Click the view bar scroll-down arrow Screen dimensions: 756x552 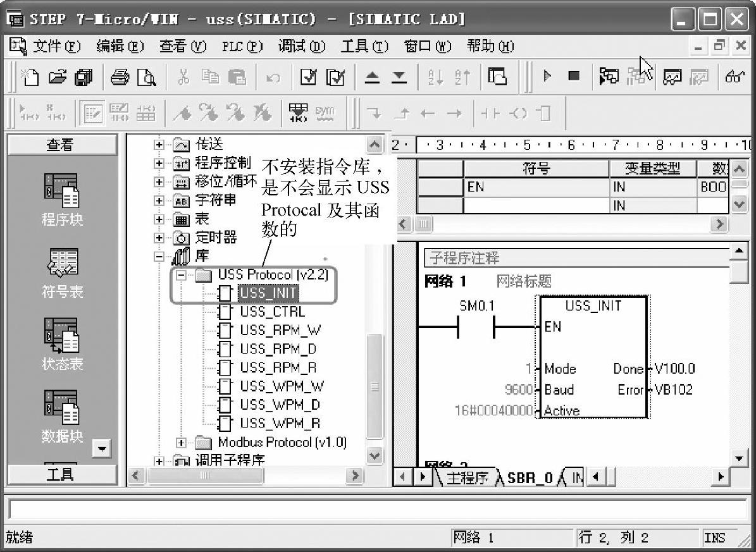pyautogui.click(x=102, y=449)
